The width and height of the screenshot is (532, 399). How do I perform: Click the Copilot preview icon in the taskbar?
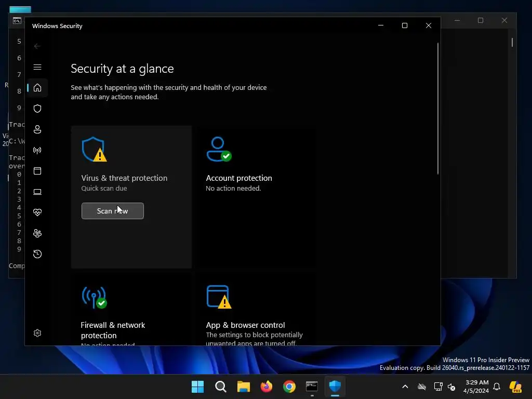(515, 387)
